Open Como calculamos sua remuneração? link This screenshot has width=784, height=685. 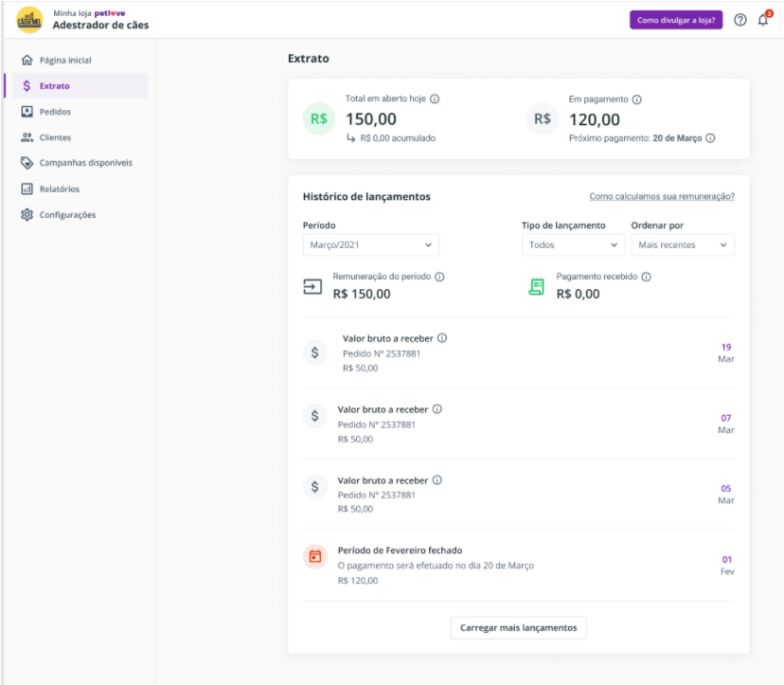click(x=661, y=197)
